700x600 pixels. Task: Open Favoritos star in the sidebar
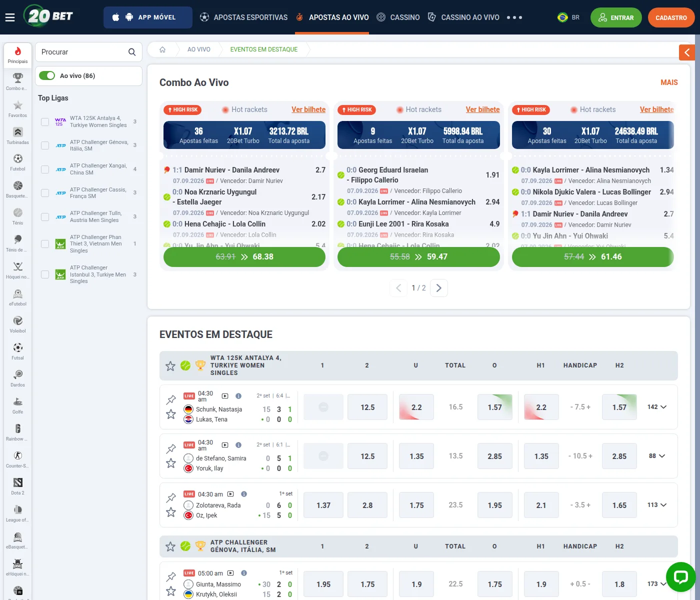17,108
